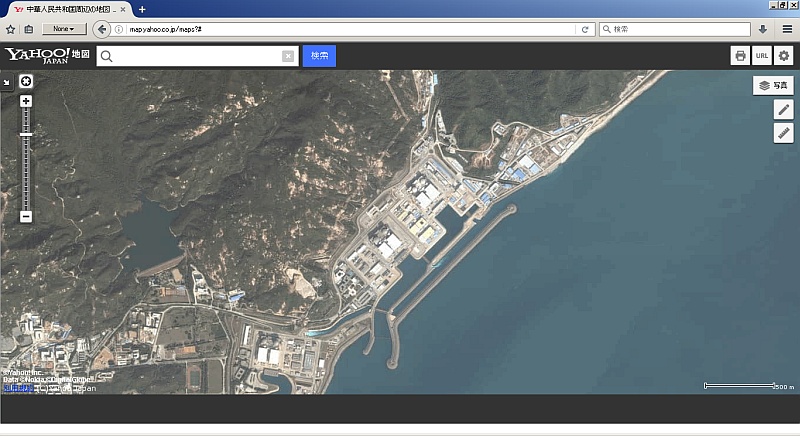Open the browser hamburger menu
Image resolution: width=800 pixels, height=436 pixels.
tap(787, 29)
